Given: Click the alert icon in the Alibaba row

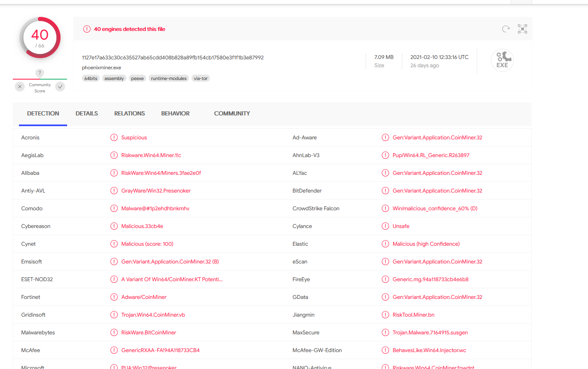Looking at the screenshot, I should coord(114,173).
